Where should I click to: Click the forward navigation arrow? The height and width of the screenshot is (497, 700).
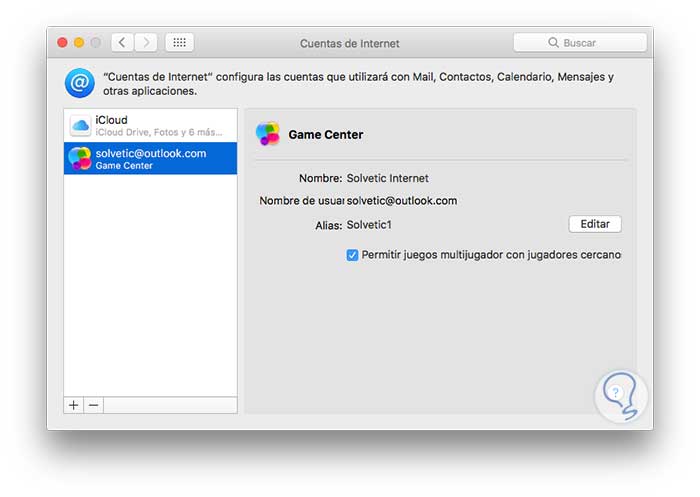(x=147, y=42)
